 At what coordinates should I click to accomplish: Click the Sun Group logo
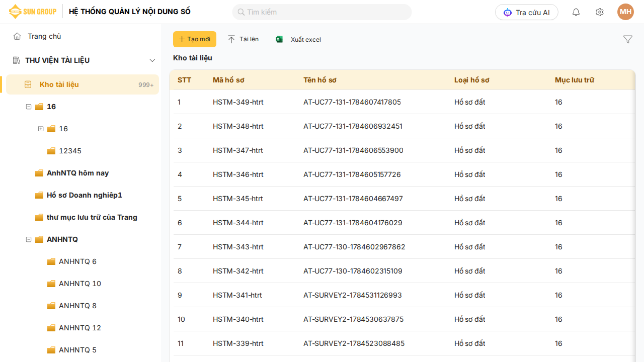pyautogui.click(x=33, y=12)
